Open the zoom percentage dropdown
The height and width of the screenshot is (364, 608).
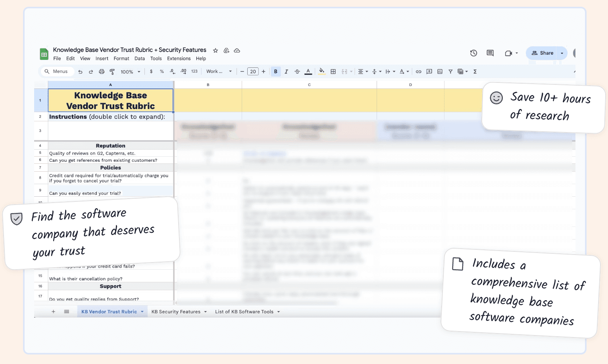pos(130,71)
